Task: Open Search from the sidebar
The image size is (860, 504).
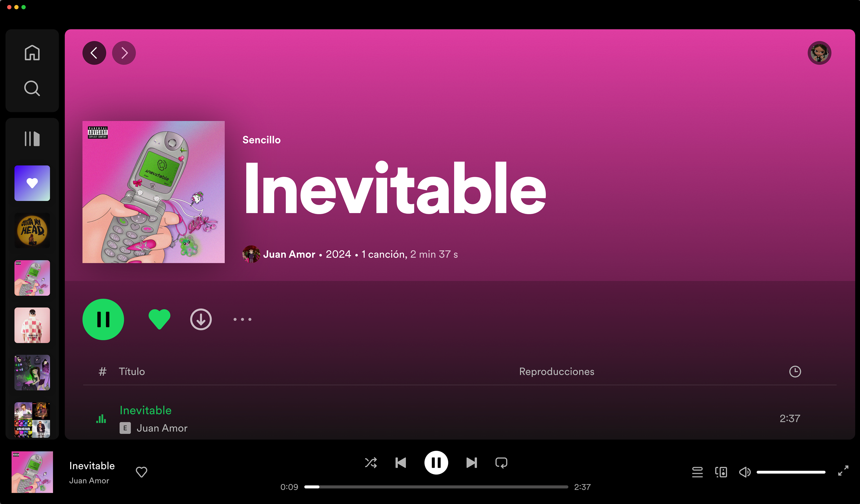Action: [32, 88]
